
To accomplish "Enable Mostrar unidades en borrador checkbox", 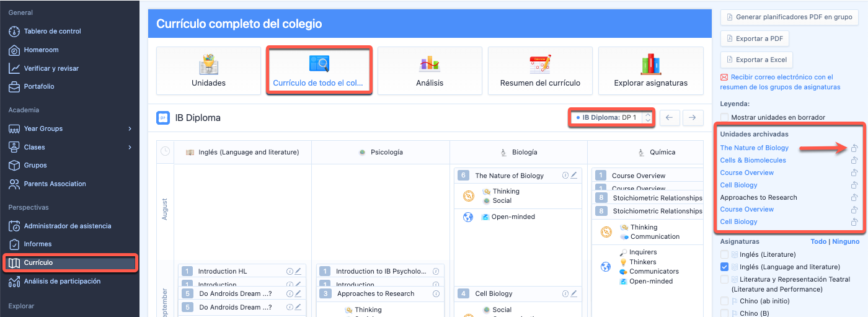I will point(724,117).
